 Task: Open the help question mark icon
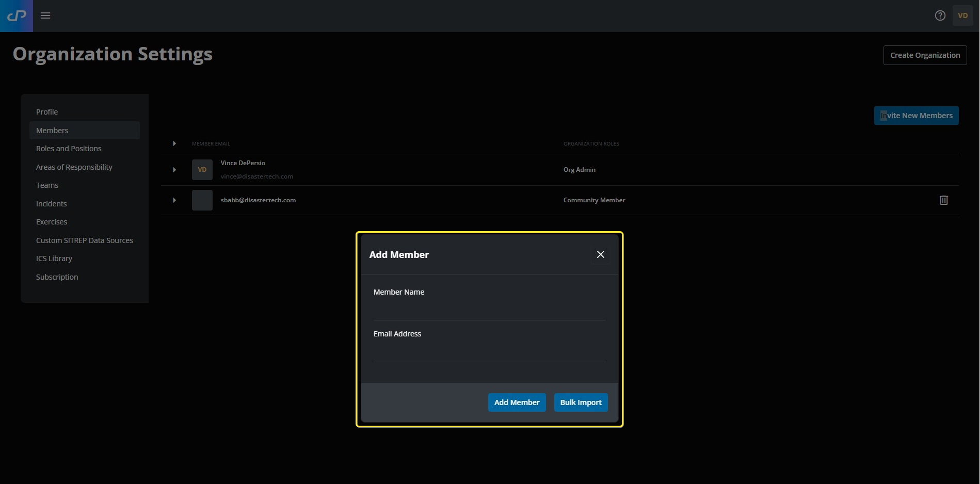coord(940,15)
